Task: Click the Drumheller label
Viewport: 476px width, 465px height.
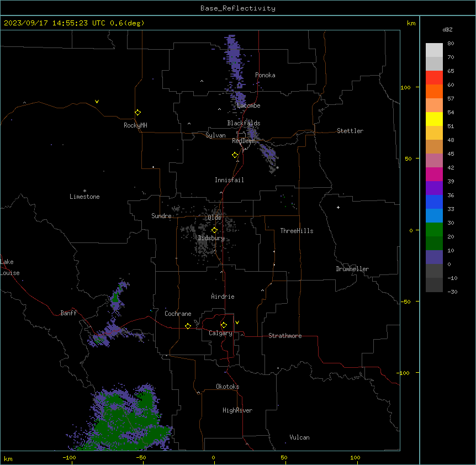Action: 352,269
